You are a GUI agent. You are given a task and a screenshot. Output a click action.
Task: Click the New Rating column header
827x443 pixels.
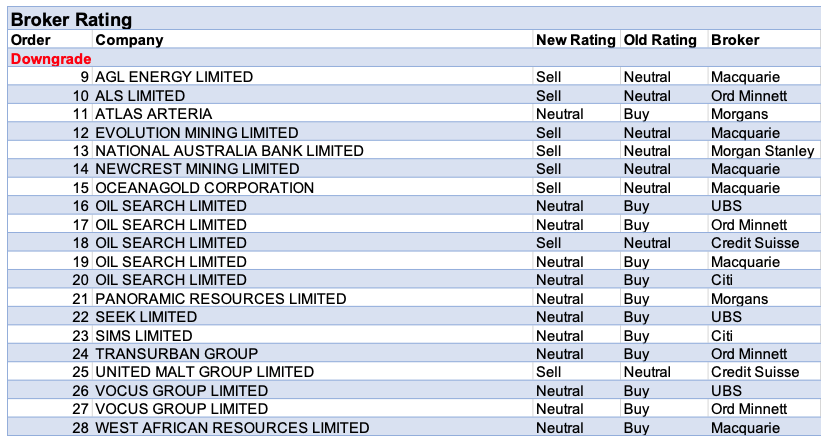[575, 40]
